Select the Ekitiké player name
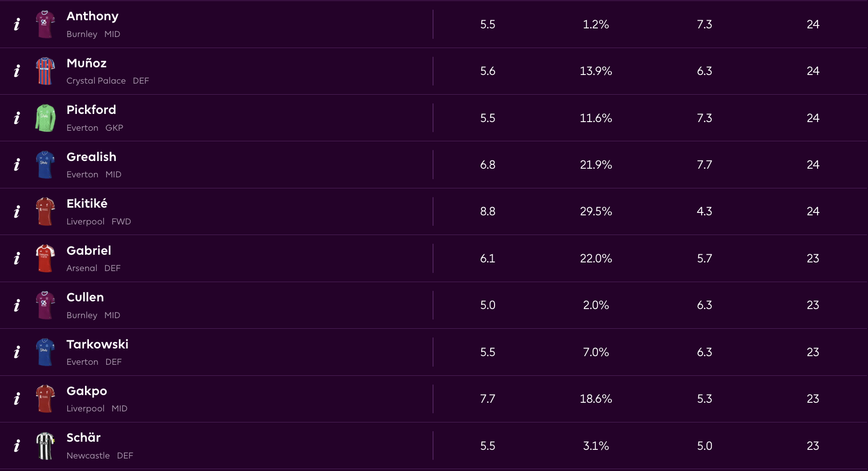868x471 pixels. point(87,204)
